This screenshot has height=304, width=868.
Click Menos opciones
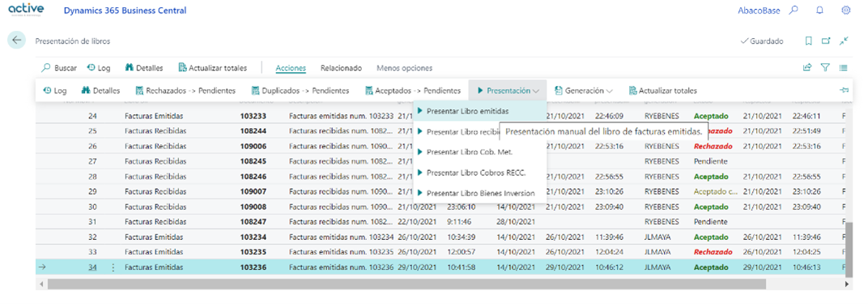point(404,68)
